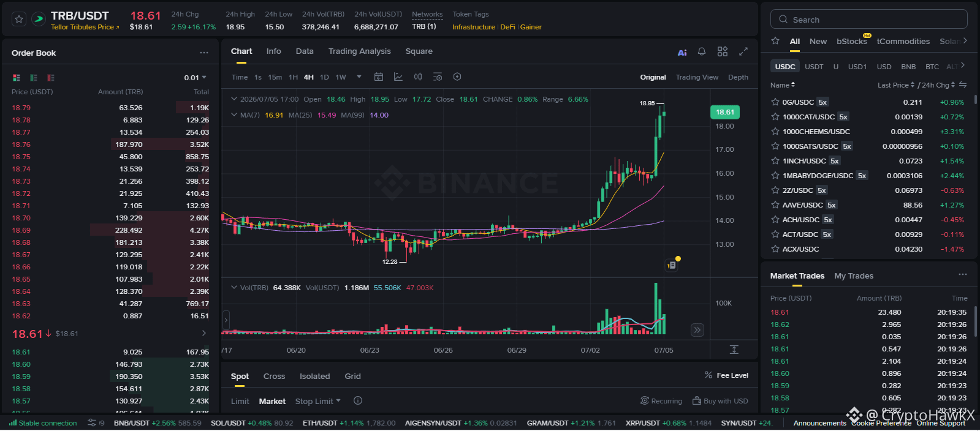Toggle Recurring order option
The width and height of the screenshot is (980, 431).
coord(661,401)
